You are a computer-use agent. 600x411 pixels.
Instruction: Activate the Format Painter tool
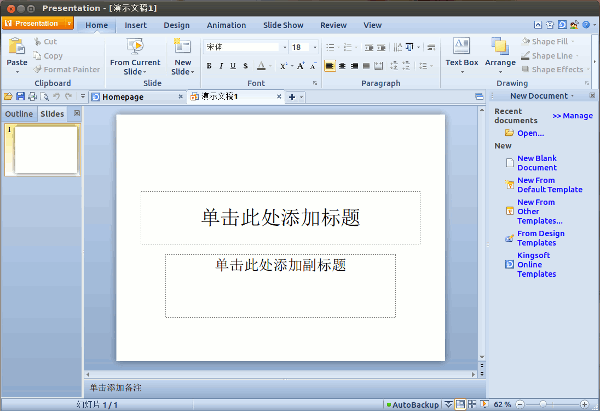click(67, 69)
